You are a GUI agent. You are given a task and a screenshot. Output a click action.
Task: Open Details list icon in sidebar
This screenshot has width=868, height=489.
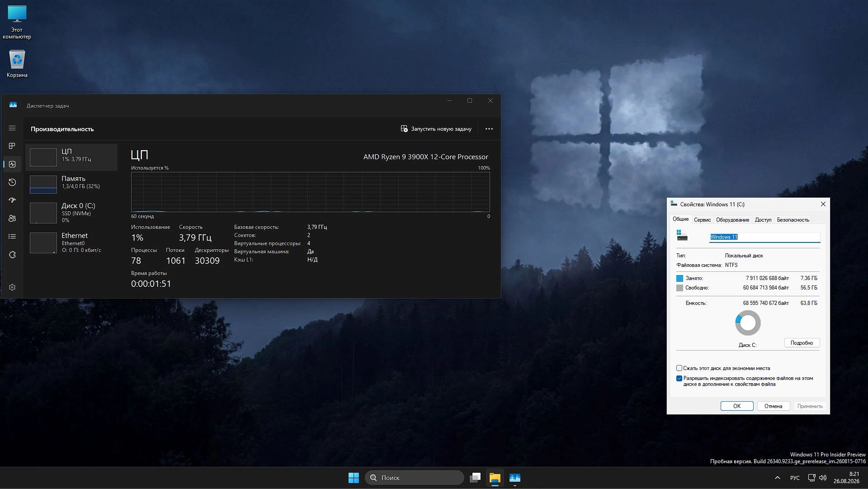tap(12, 237)
